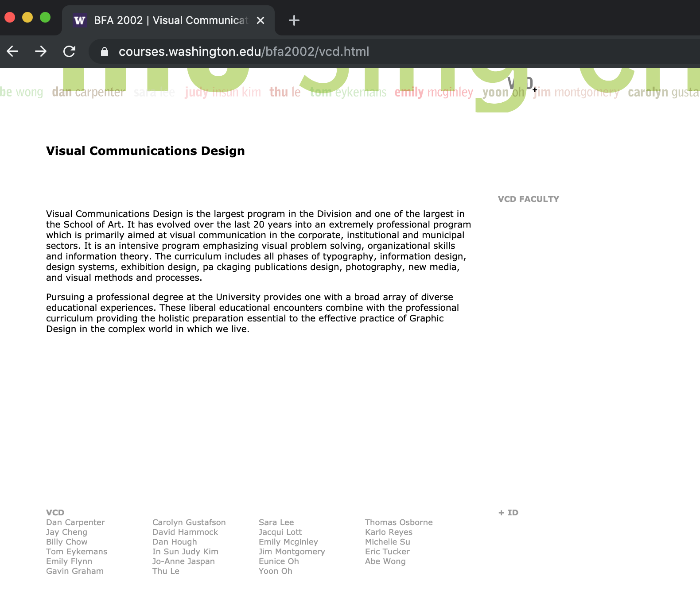Click 'jim montgomery' in the banner
This screenshot has height=611, width=700.
tap(576, 92)
